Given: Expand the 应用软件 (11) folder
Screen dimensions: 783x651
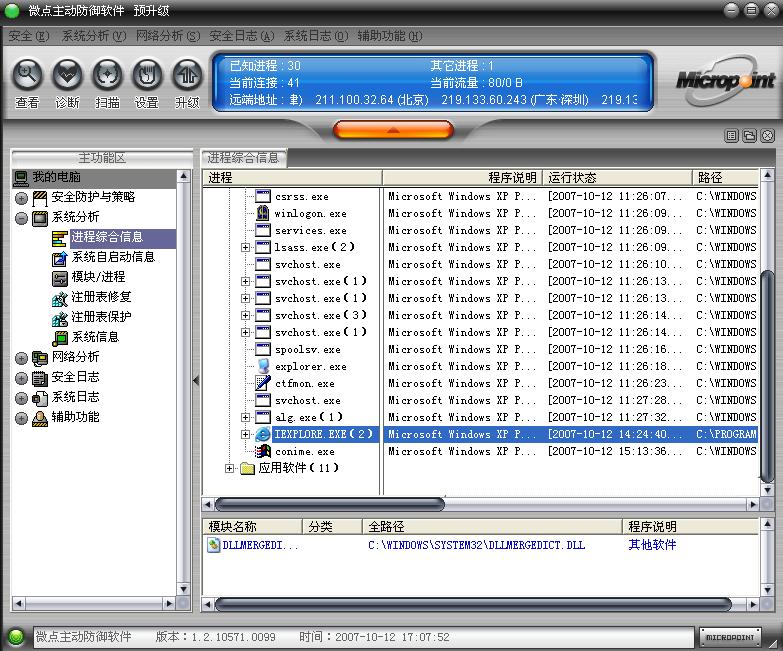Looking at the screenshot, I should [x=229, y=468].
